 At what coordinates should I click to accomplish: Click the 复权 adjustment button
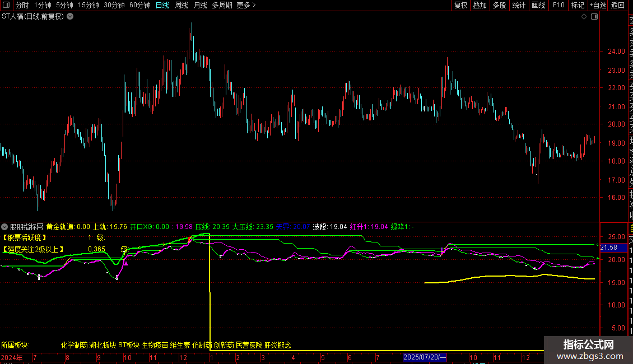pos(460,5)
